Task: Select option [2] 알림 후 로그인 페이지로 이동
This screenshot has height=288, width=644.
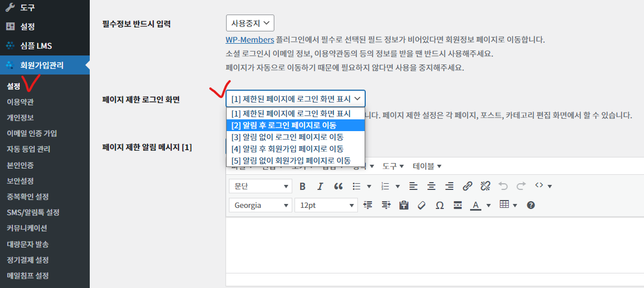Action: pyautogui.click(x=295, y=125)
